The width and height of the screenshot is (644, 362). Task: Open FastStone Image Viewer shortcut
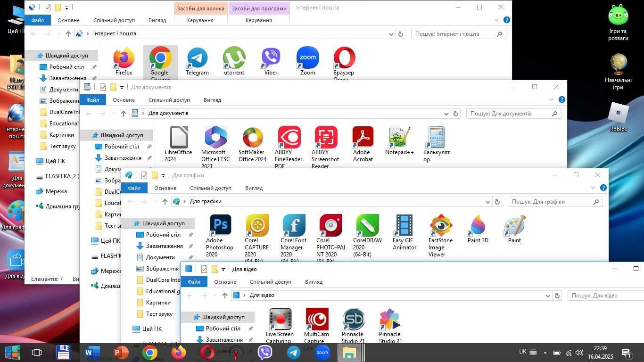[x=440, y=236]
